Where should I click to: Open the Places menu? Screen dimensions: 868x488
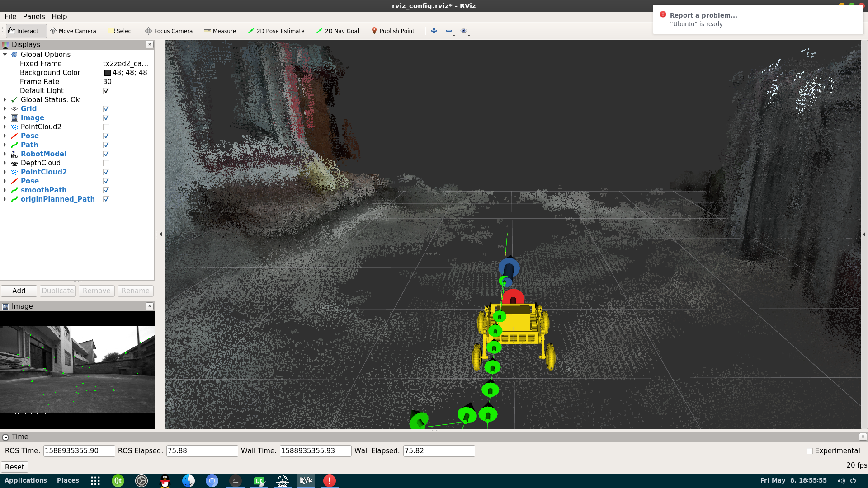click(x=68, y=480)
